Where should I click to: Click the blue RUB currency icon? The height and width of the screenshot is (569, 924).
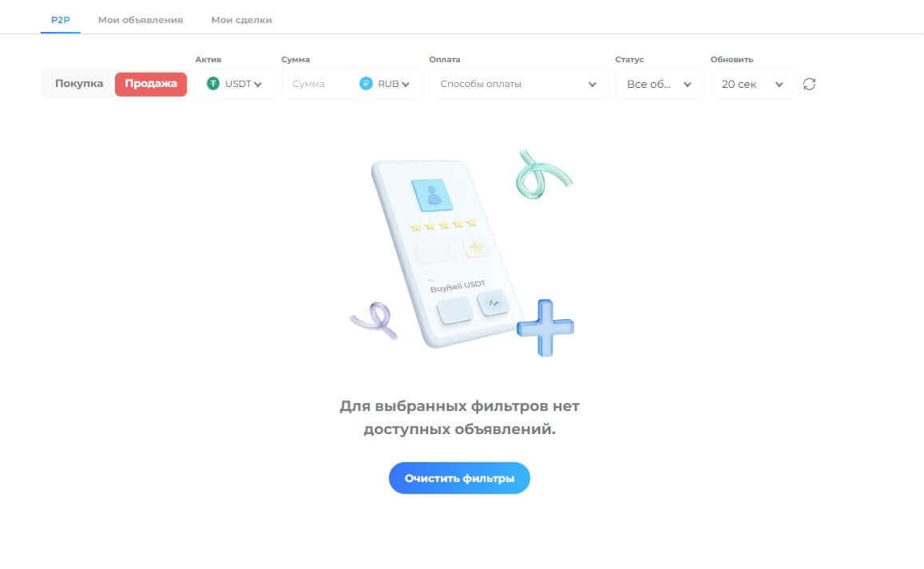tap(366, 84)
